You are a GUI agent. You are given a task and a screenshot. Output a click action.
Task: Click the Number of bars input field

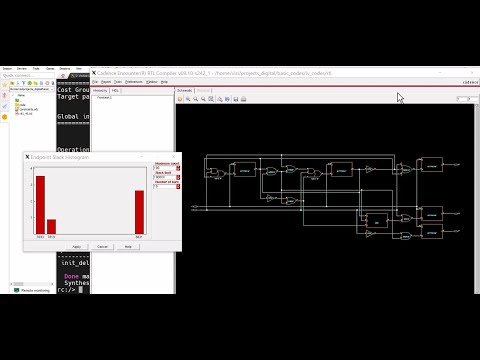coord(165,186)
